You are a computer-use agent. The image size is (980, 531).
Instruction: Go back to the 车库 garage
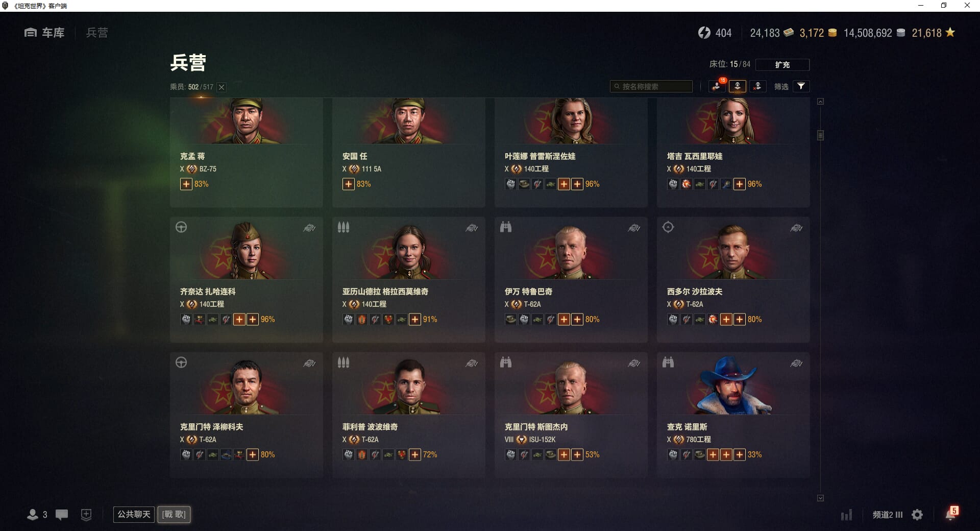coord(44,33)
